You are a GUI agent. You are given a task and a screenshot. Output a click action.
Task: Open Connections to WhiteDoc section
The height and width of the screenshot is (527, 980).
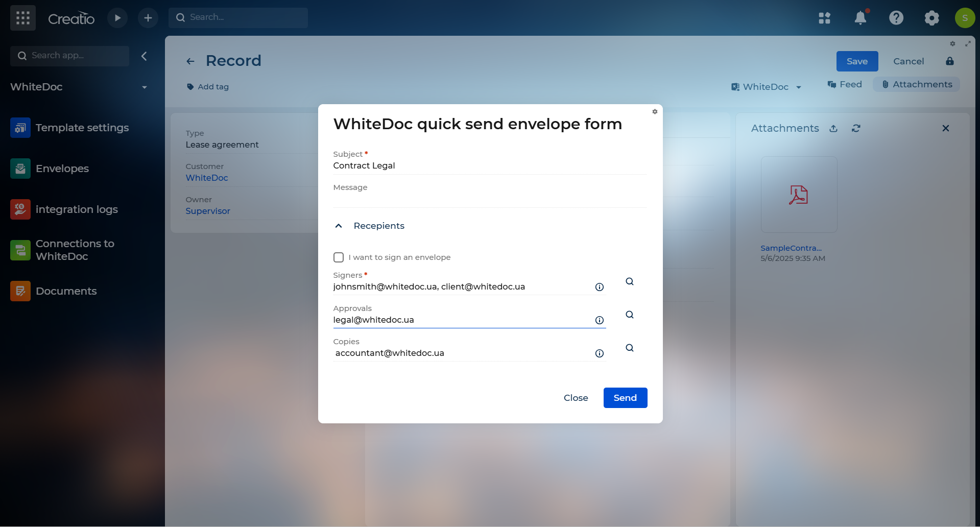62,250
